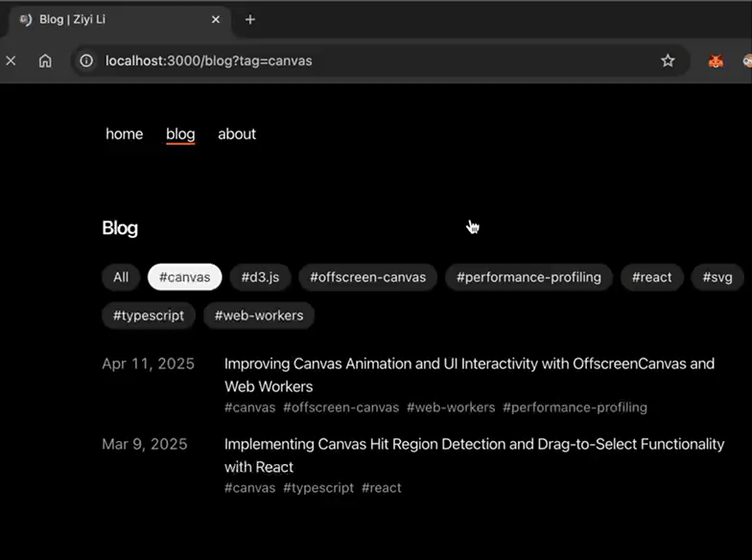Click the Mar 9, 2025 date text
This screenshot has width=752, height=560.
[144, 445]
